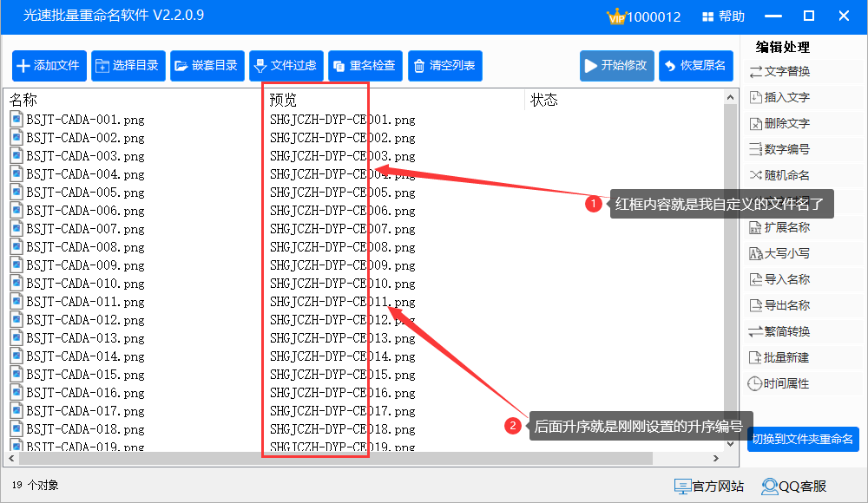Open Insert Text (插入文字) tool
This screenshot has height=503, width=868.
(780, 97)
